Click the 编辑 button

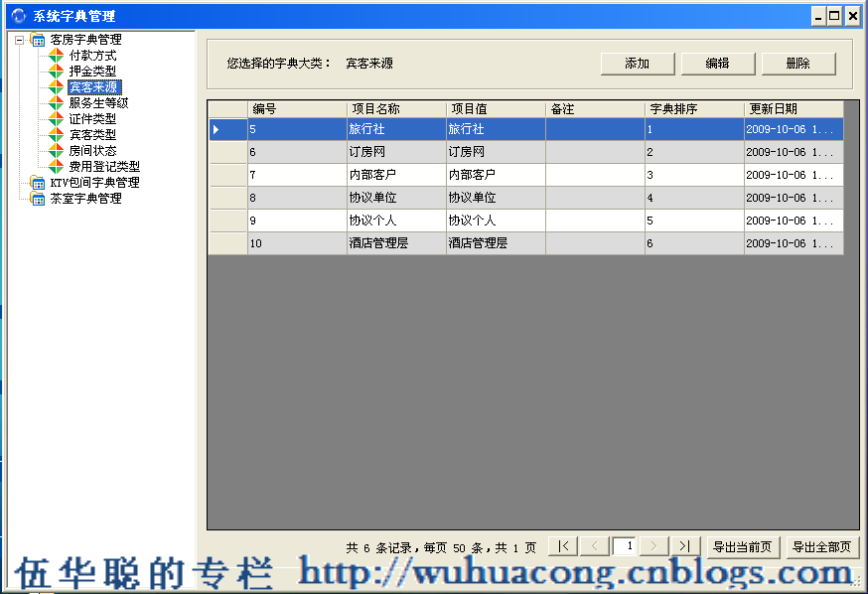tap(717, 64)
